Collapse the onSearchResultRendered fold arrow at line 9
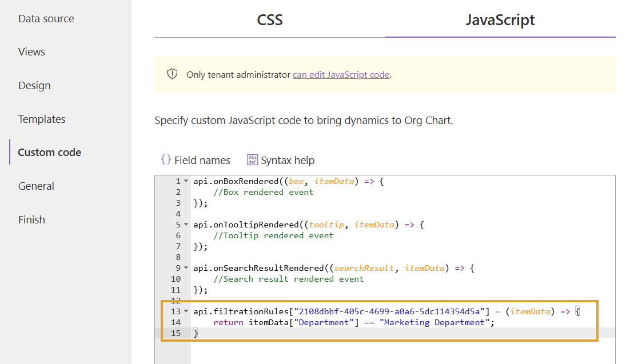This screenshot has height=364, width=626. click(186, 268)
